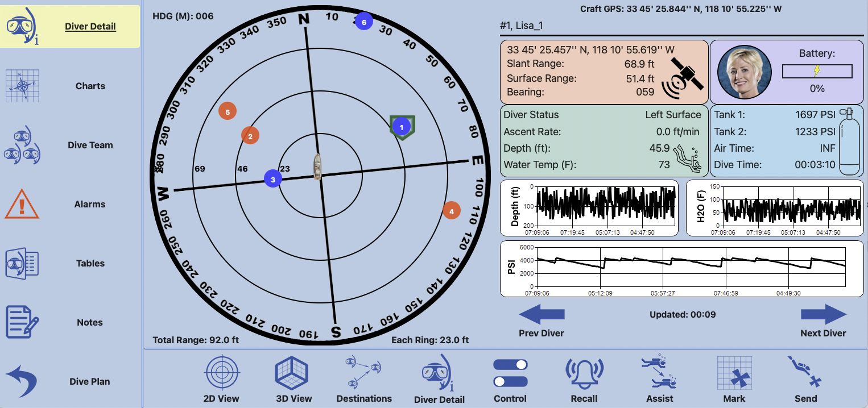The image size is (868, 408).
Task: Switch to 2D View target icon
Action: 221,373
